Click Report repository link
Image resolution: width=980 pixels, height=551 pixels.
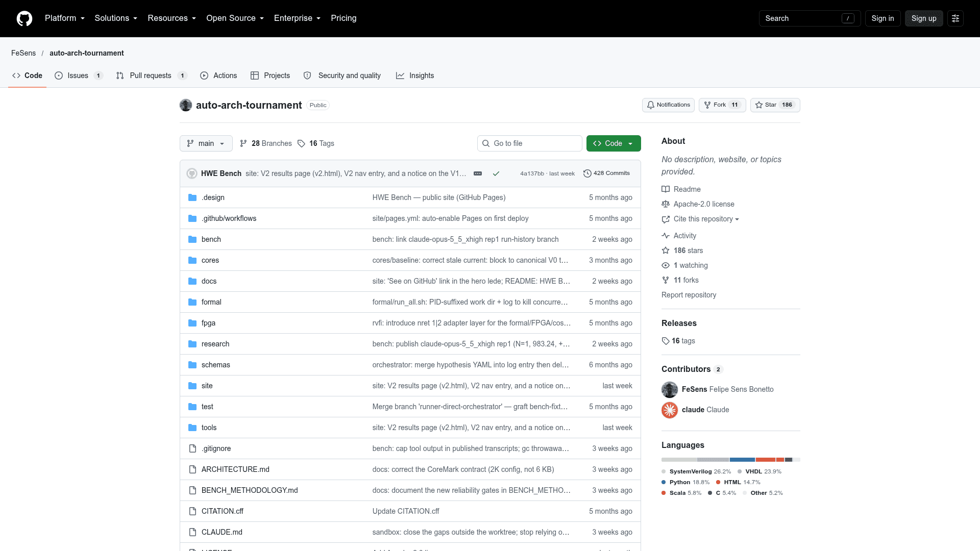click(x=689, y=295)
